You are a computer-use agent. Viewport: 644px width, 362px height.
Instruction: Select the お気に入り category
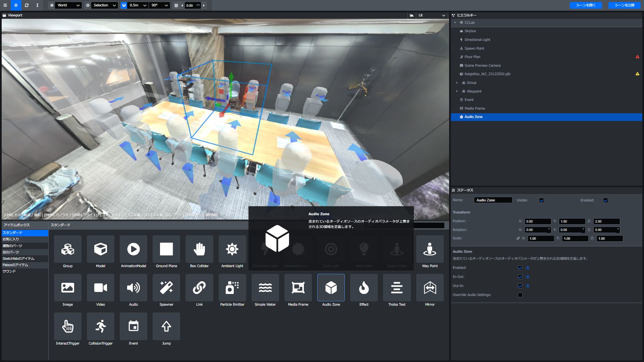coord(25,239)
